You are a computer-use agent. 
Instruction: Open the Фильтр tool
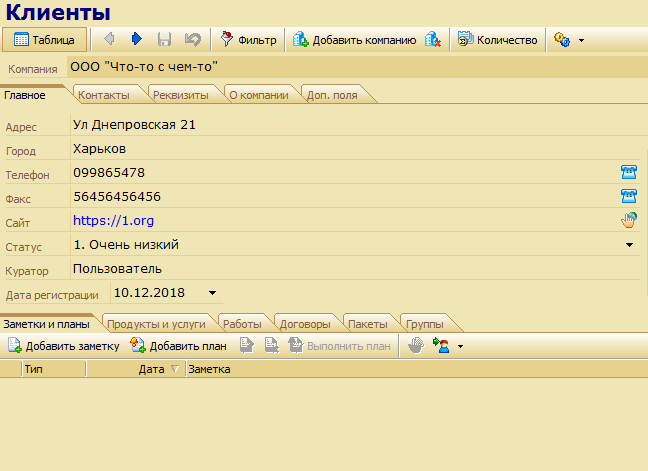coord(248,40)
